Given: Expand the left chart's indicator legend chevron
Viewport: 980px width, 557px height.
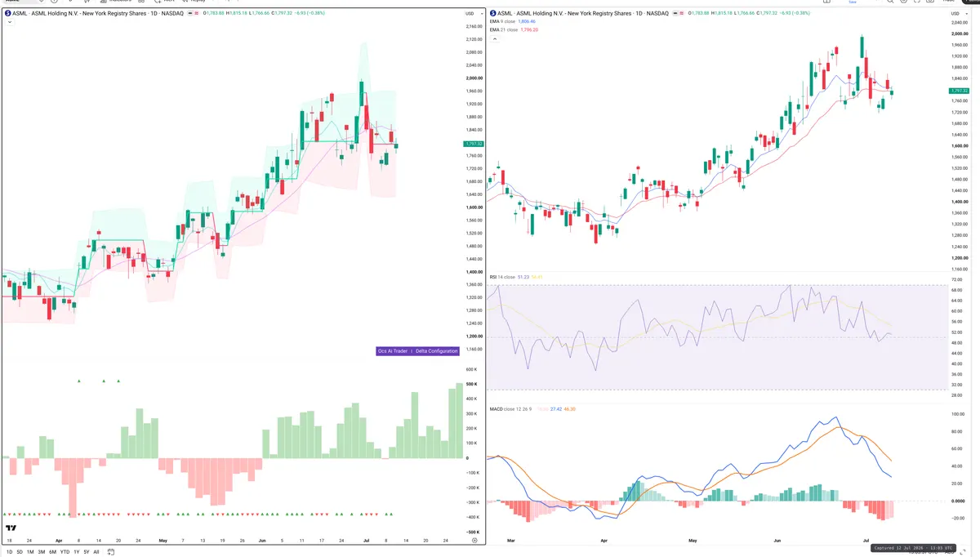Looking at the screenshot, I should [9, 22].
